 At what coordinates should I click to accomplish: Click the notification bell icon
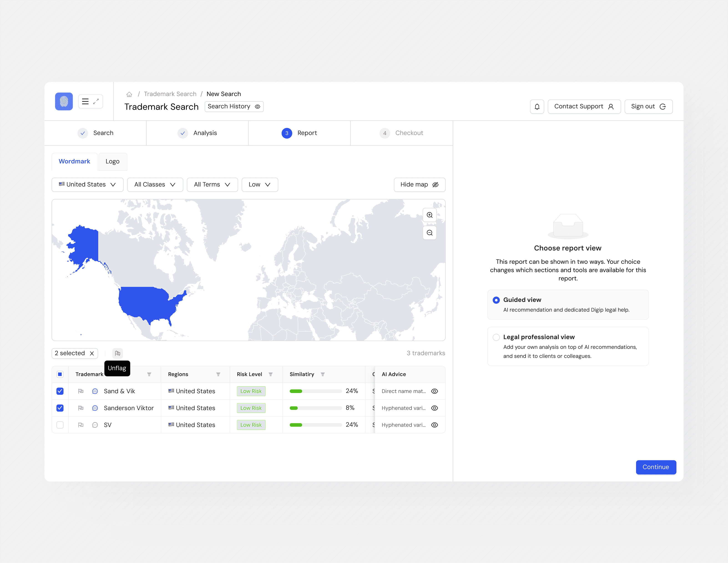click(x=537, y=107)
